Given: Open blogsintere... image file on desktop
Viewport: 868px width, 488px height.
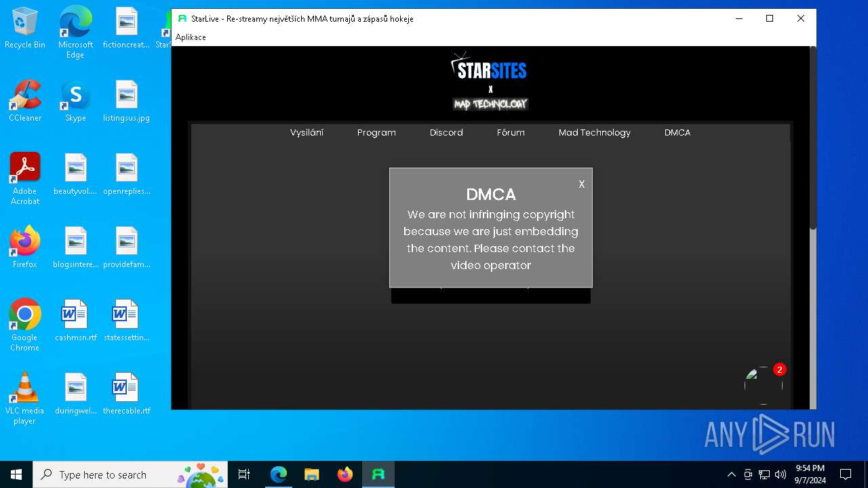Looking at the screenshot, I should [75, 248].
